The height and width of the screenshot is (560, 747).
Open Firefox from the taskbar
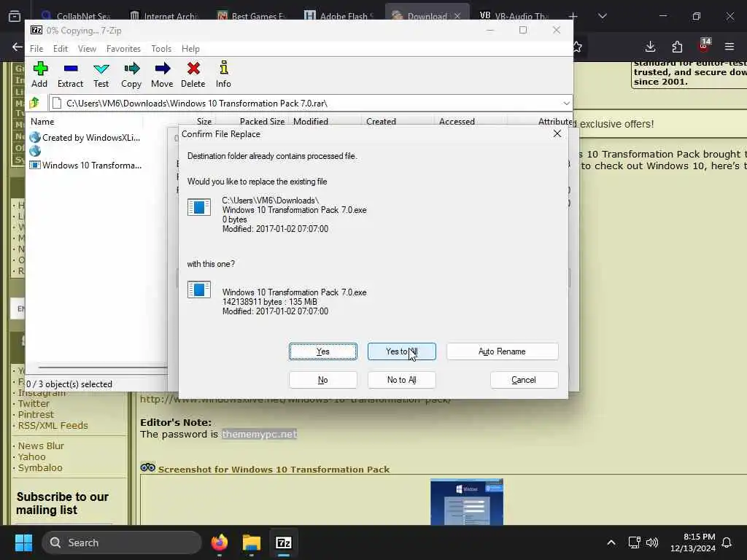[x=219, y=542]
